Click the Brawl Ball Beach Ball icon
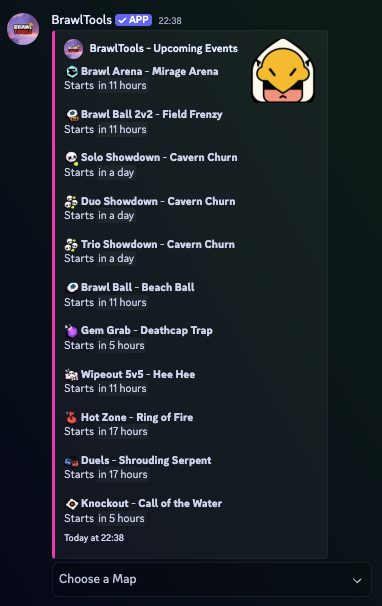 72,288
